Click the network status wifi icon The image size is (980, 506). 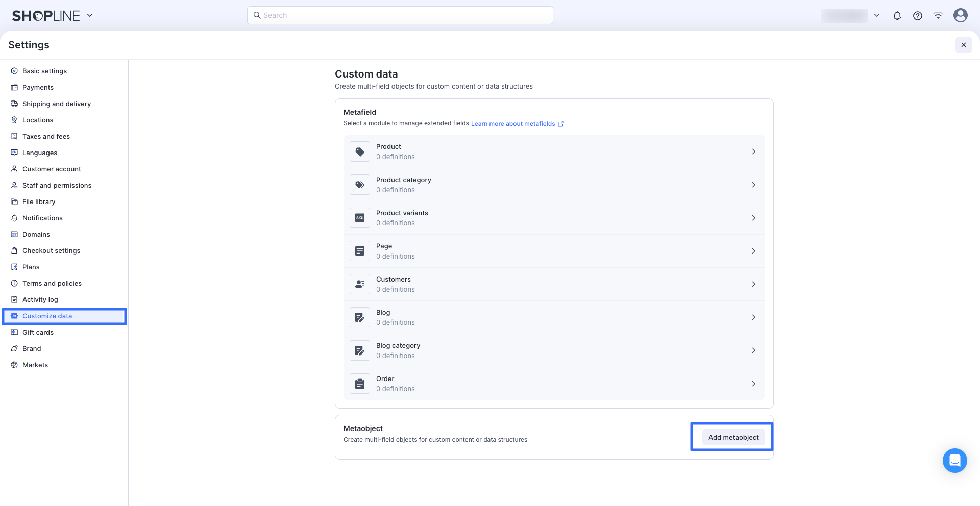938,16
